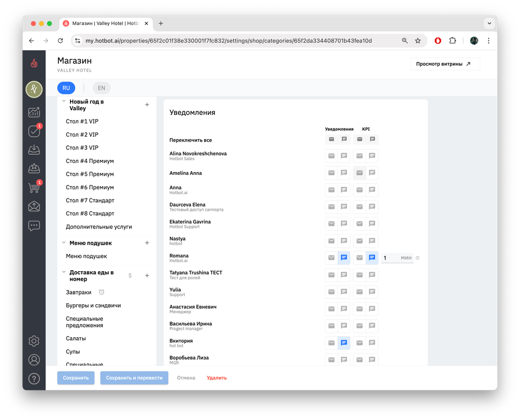
Task: Enable chat notification for Nastya
Action: [x=344, y=241]
